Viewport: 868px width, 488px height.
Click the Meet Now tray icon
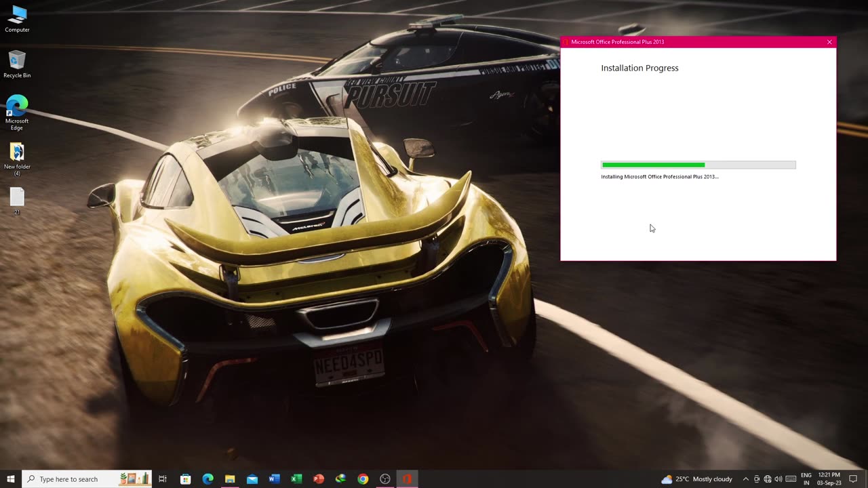[x=757, y=479]
